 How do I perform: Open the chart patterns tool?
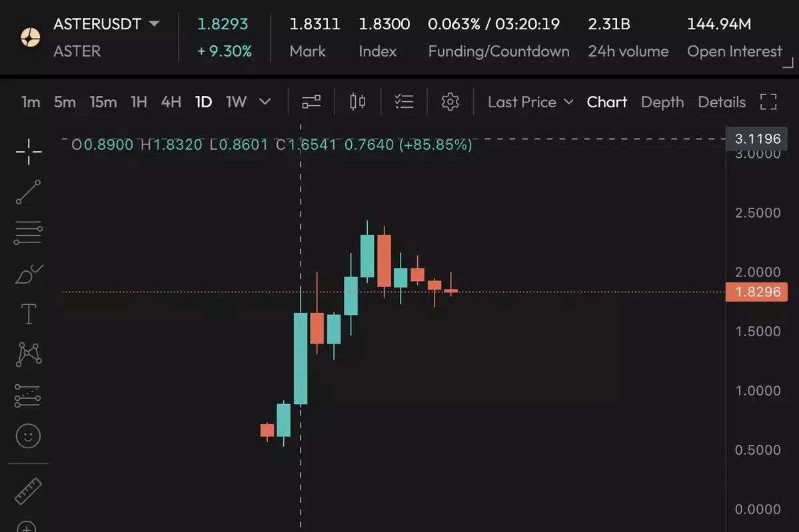tap(29, 354)
